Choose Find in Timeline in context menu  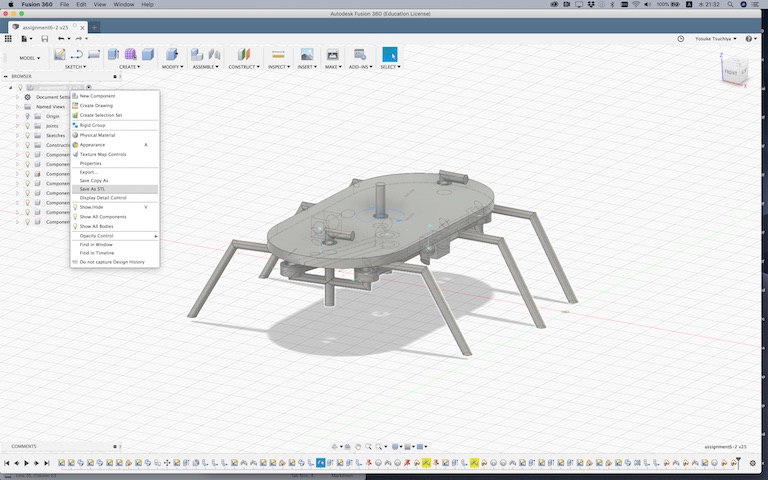tap(115, 253)
